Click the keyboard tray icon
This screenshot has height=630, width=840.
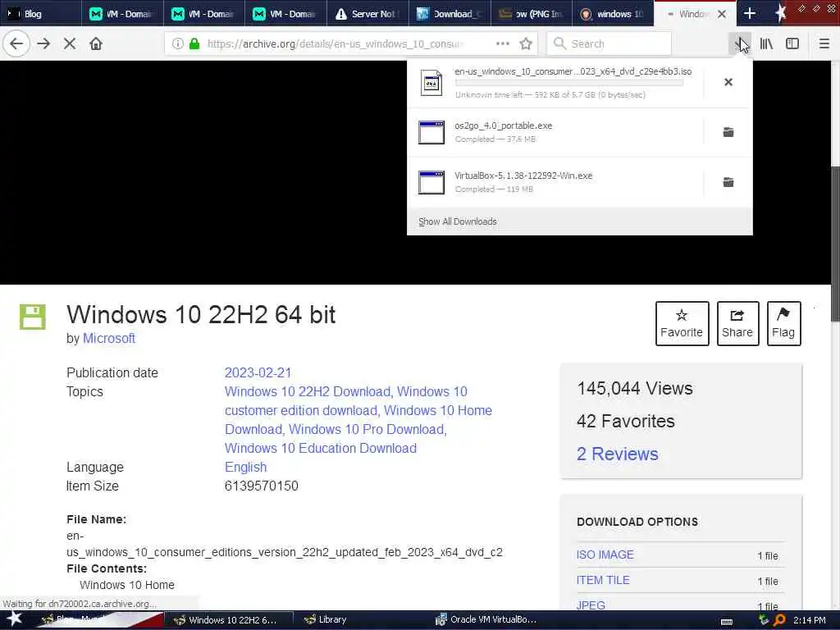[x=727, y=622]
